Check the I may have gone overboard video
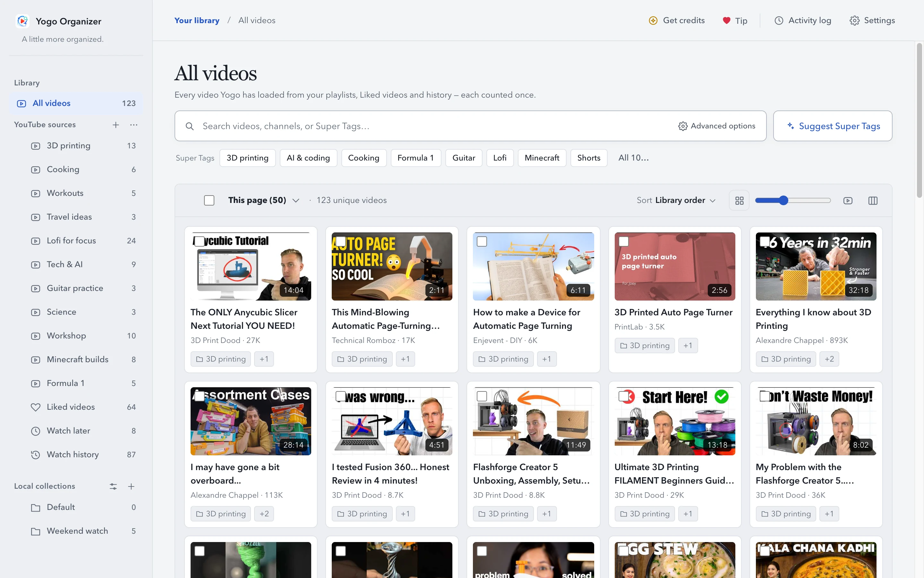Screen dimensions: 924x578 (x=199, y=397)
